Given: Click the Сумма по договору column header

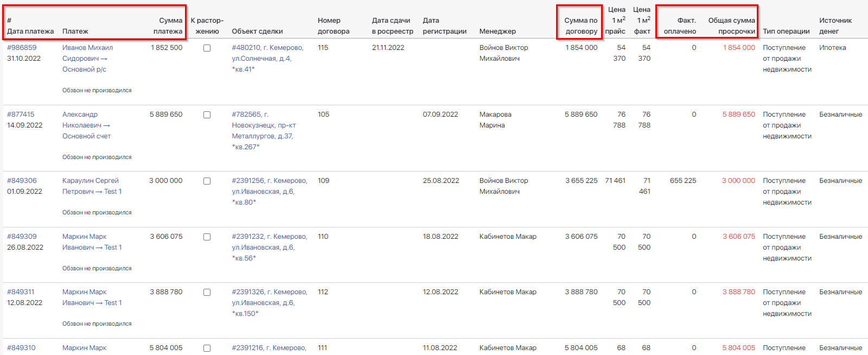Looking at the screenshot, I should pos(580,26).
